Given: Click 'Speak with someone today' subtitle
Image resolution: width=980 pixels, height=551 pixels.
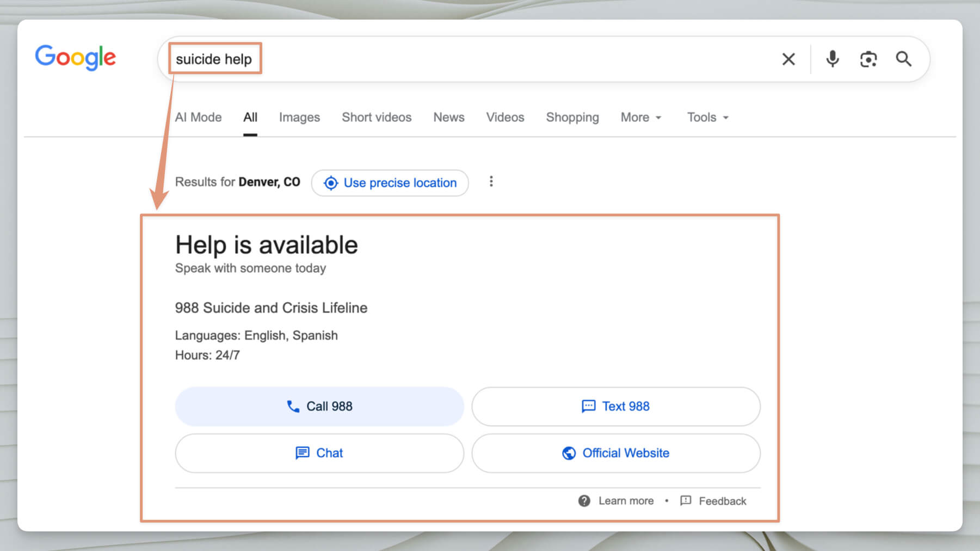Looking at the screenshot, I should click(x=250, y=268).
